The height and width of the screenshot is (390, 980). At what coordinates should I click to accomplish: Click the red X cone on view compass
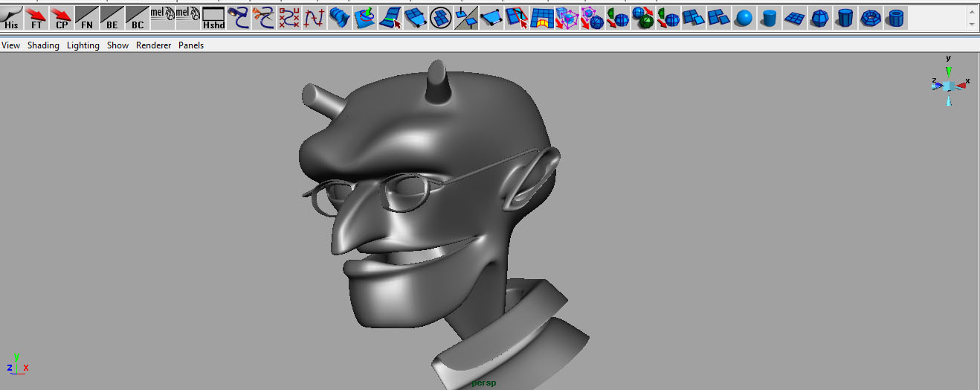[x=961, y=86]
